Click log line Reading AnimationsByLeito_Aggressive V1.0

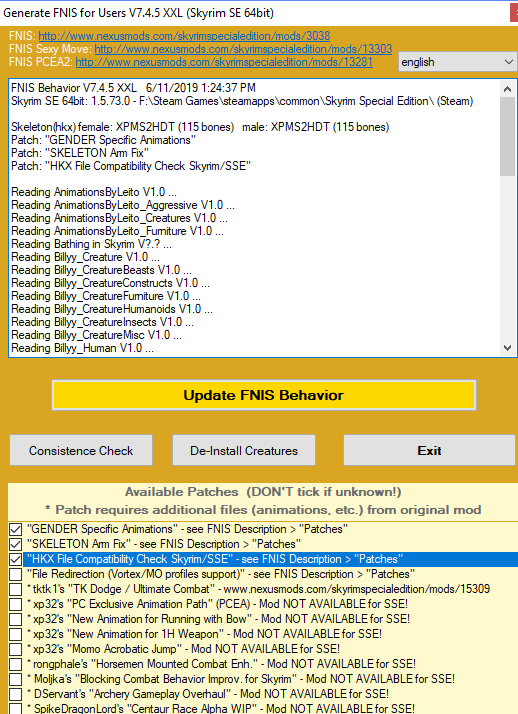[x=122, y=205]
